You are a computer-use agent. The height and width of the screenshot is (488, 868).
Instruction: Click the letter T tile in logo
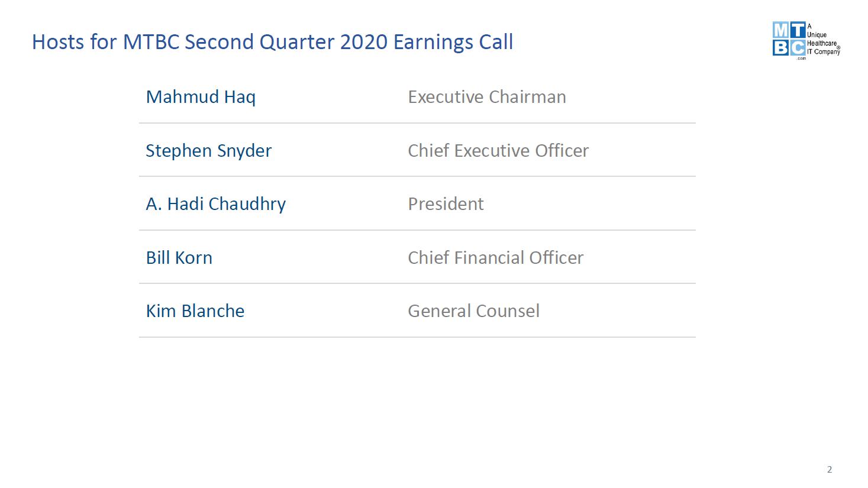click(798, 30)
